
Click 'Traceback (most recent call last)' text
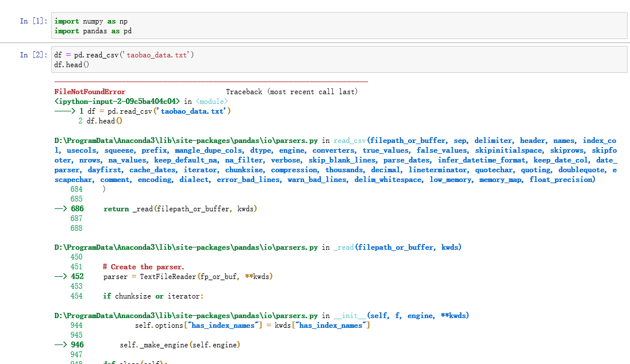[x=291, y=92]
